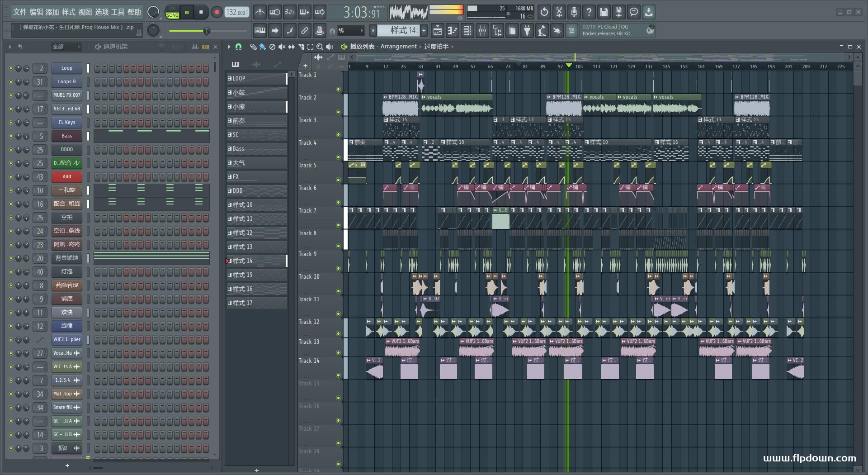
Task: Open help with the question mark
Action: [x=589, y=12]
